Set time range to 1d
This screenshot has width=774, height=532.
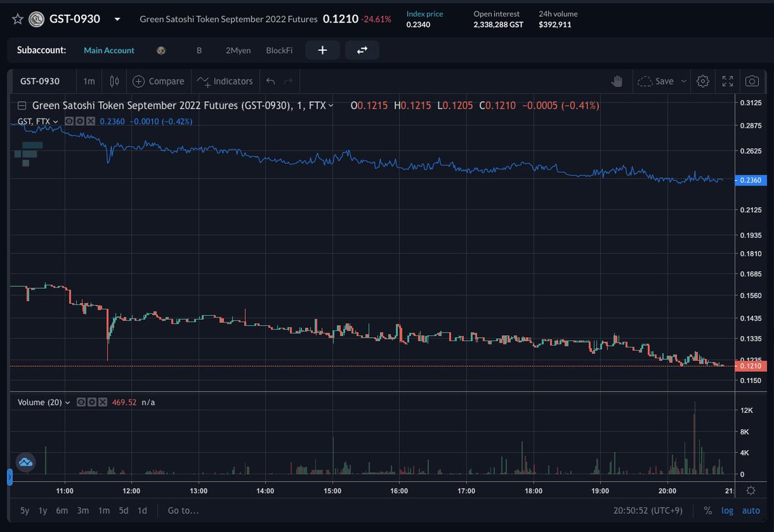click(143, 511)
